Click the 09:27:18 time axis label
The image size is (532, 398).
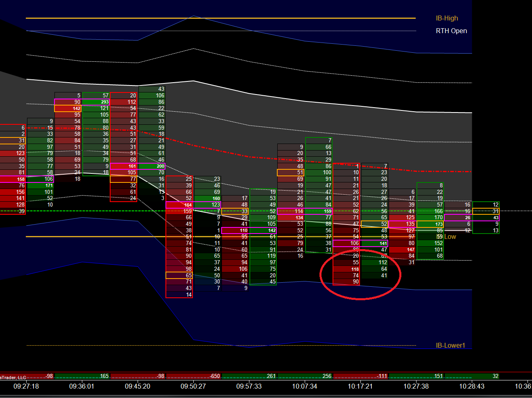point(26,386)
